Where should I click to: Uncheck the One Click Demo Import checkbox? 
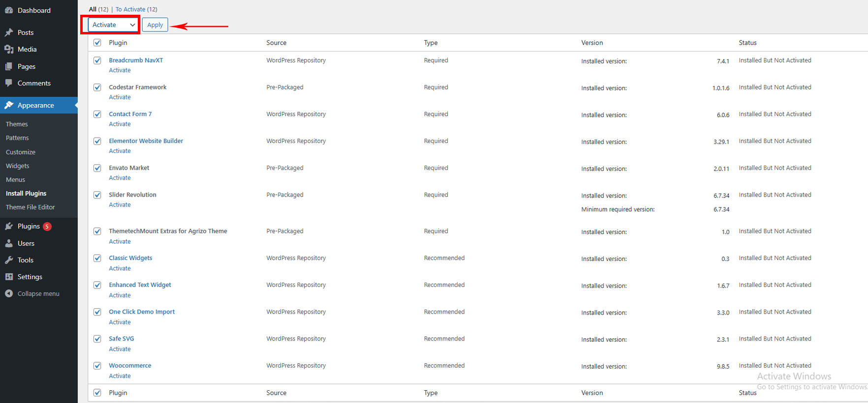[97, 312]
